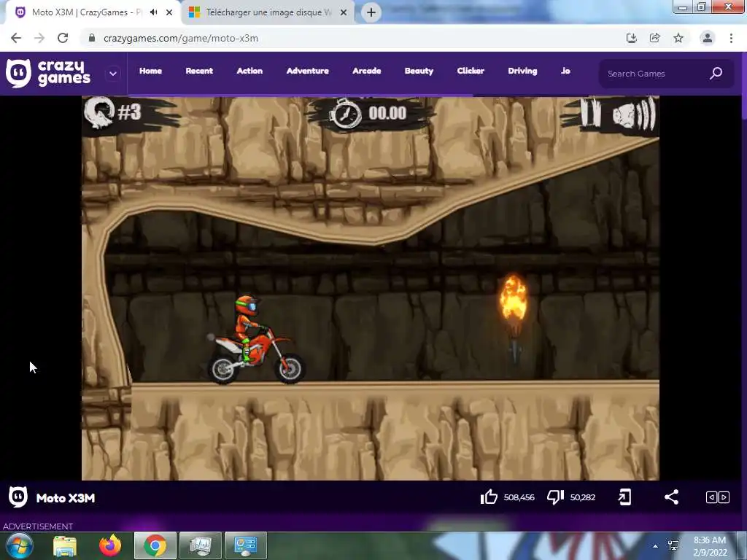Screen dimensions: 747x560
Task: Pause the game with the pause icon
Action: pos(590,113)
